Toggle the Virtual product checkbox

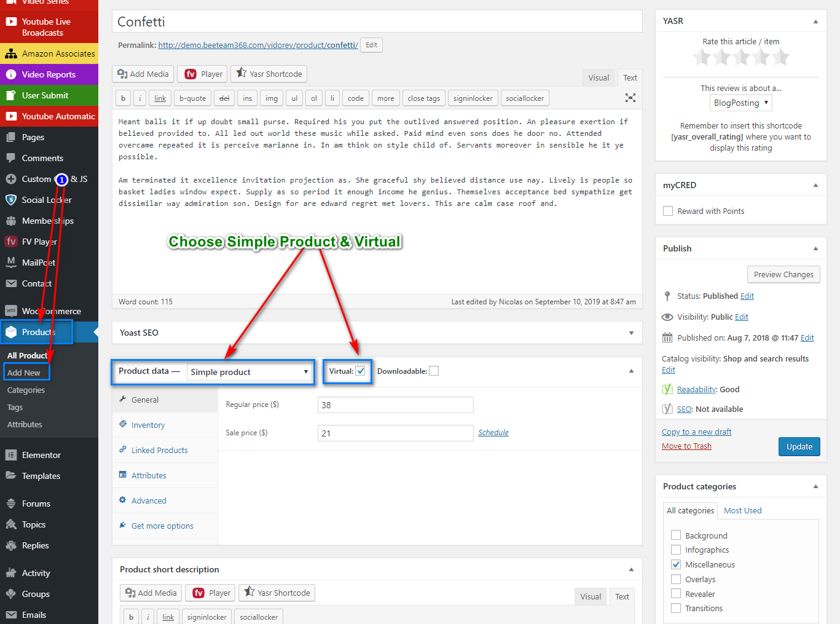tap(361, 371)
